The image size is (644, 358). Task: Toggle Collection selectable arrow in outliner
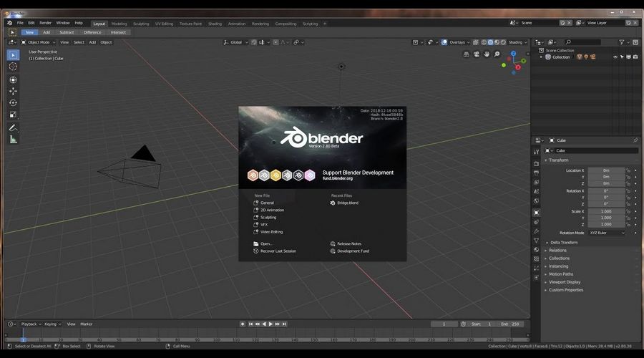click(x=622, y=57)
